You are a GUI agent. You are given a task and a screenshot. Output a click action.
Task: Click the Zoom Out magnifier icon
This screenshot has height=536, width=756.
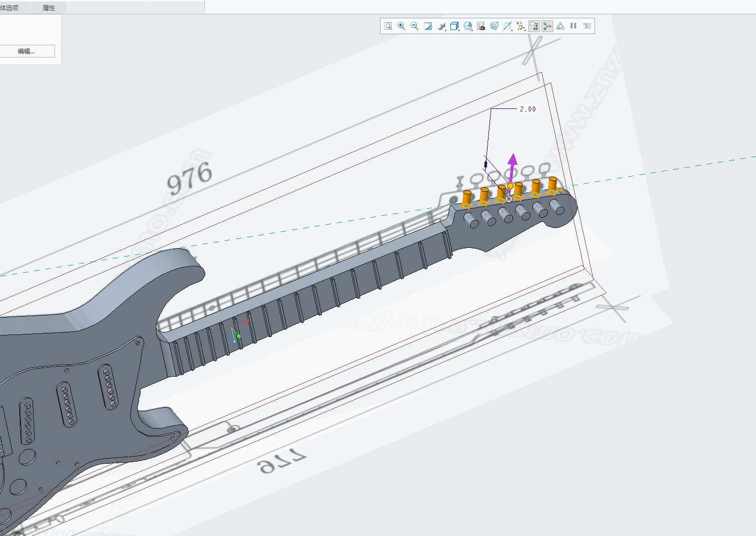point(415,26)
